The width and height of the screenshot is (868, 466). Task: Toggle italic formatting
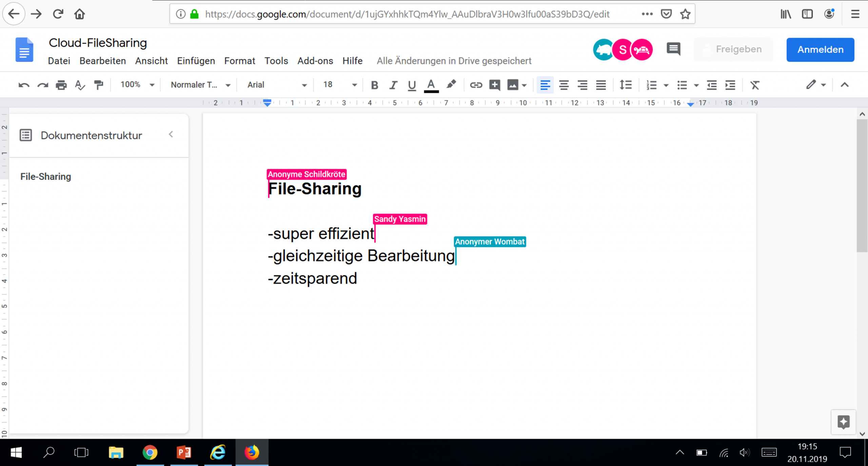(393, 85)
